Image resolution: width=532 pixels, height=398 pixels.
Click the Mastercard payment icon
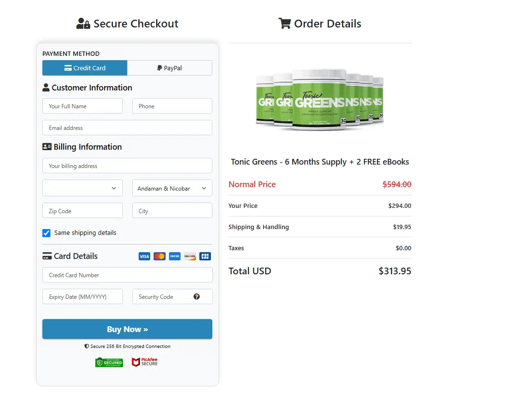coord(159,256)
